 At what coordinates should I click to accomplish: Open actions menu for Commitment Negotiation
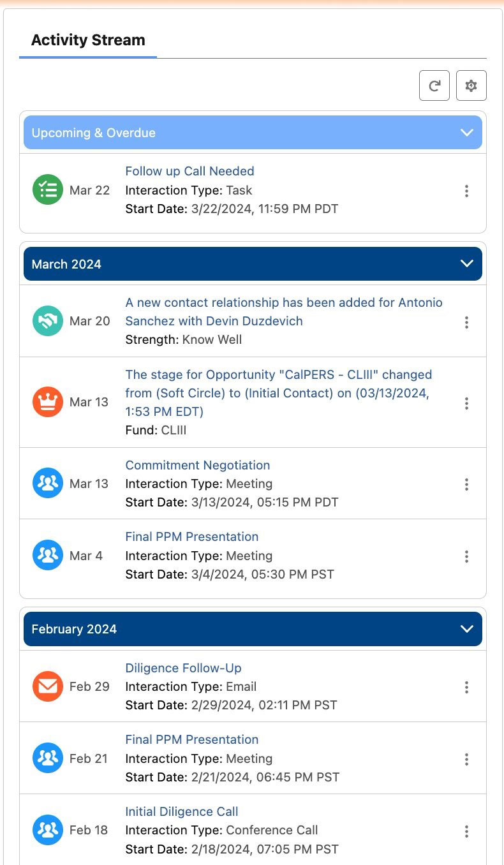tap(467, 484)
